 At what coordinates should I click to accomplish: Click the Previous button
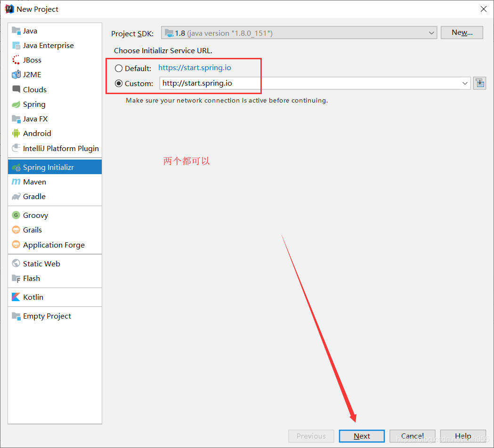(x=311, y=436)
